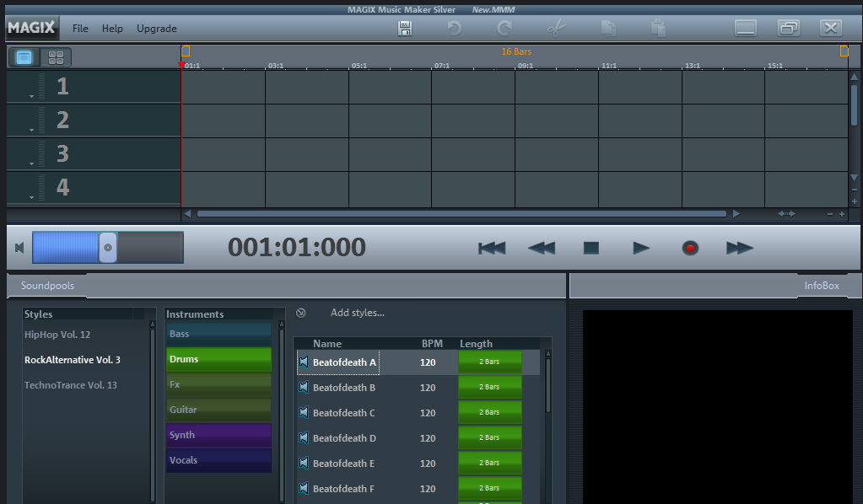Viewport: 863px width, 504px height.
Task: Select HipHop Vol. 12 style
Action: 57,334
